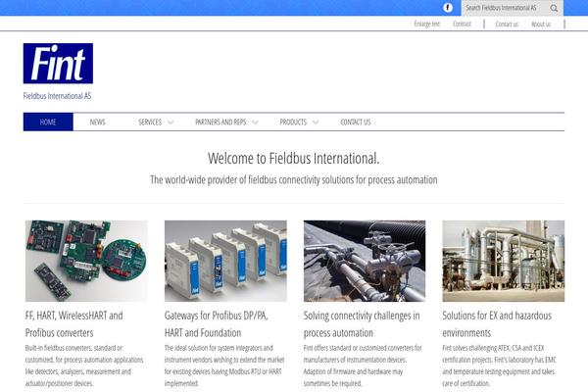This screenshot has width=588, height=392.
Task: Open the CONTACT US menu item
Action: pos(355,122)
